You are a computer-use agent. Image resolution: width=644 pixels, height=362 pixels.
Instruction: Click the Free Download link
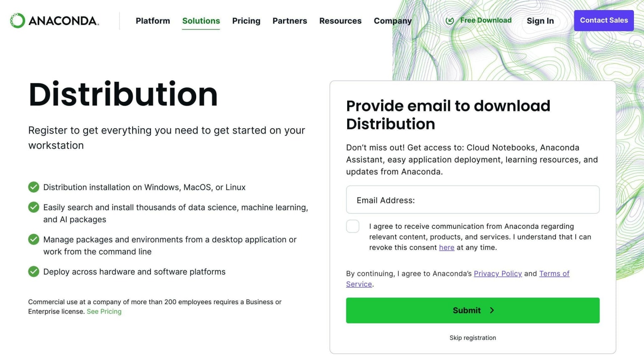[478, 20]
